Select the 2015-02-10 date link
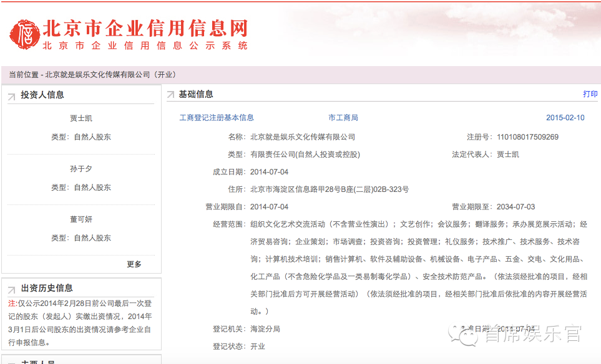This screenshot has height=364, width=601. (565, 118)
